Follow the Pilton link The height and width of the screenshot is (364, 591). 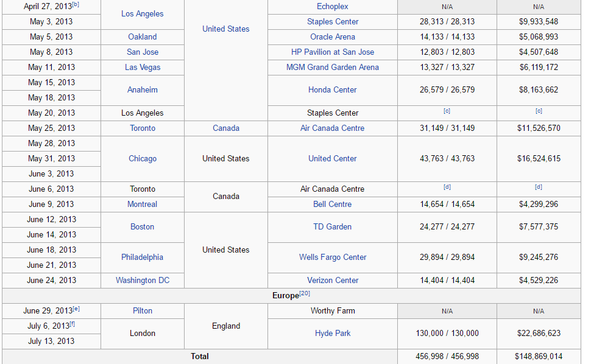tap(143, 310)
